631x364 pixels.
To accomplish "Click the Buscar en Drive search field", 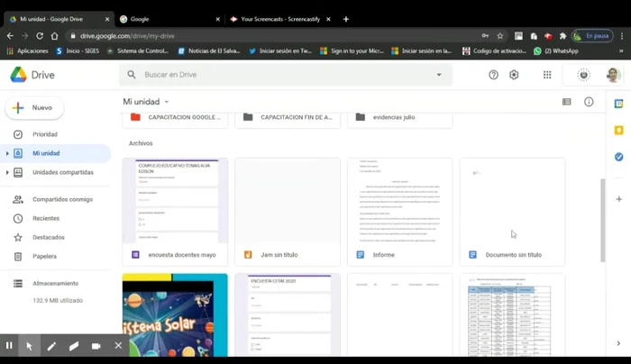I will coord(288,75).
